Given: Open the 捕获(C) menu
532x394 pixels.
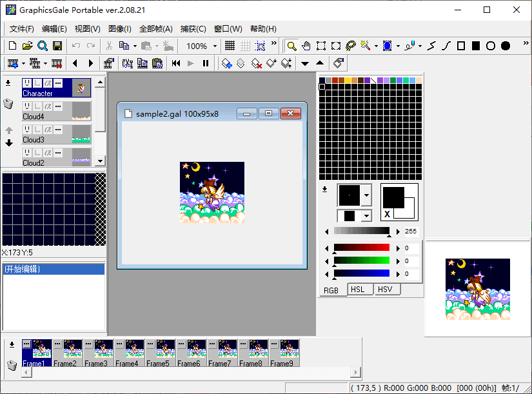Looking at the screenshot, I should click(x=193, y=29).
